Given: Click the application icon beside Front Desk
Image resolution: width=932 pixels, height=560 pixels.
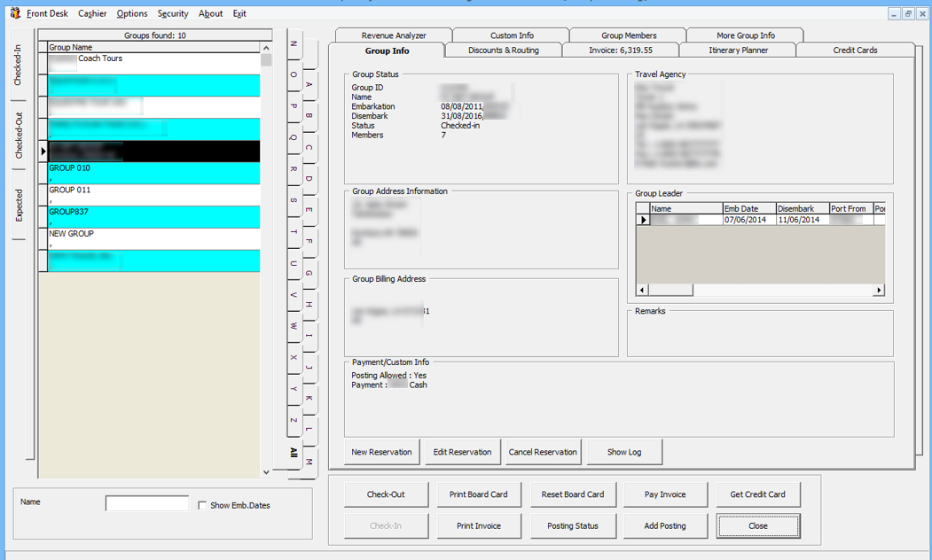Looking at the screenshot, I should 15,12.
